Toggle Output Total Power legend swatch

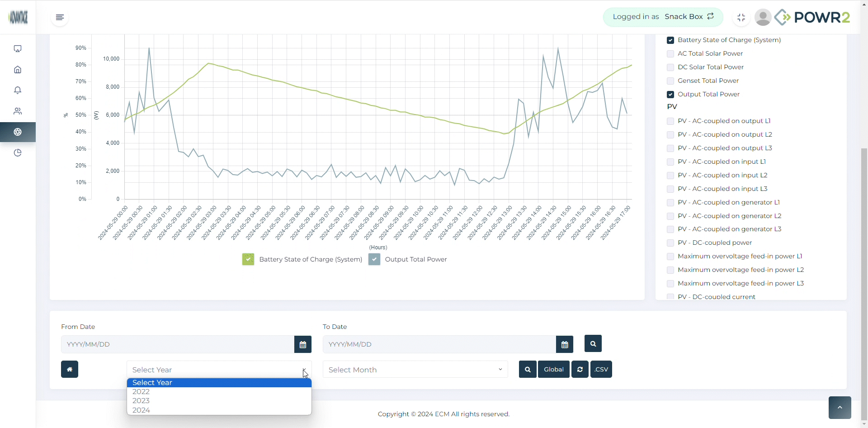(374, 259)
